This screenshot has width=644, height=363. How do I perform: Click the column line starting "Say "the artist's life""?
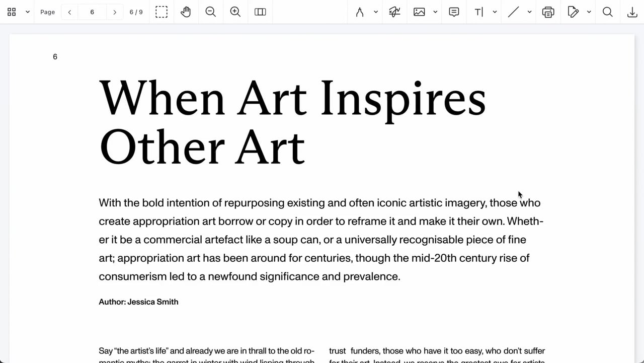[x=207, y=351]
